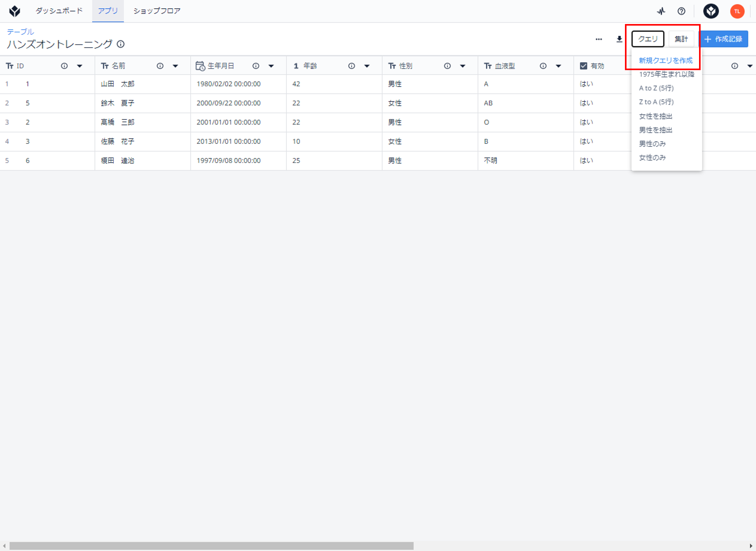This screenshot has height=551, width=756.
Task: Click the blood type cell 不明
Action: coord(526,161)
